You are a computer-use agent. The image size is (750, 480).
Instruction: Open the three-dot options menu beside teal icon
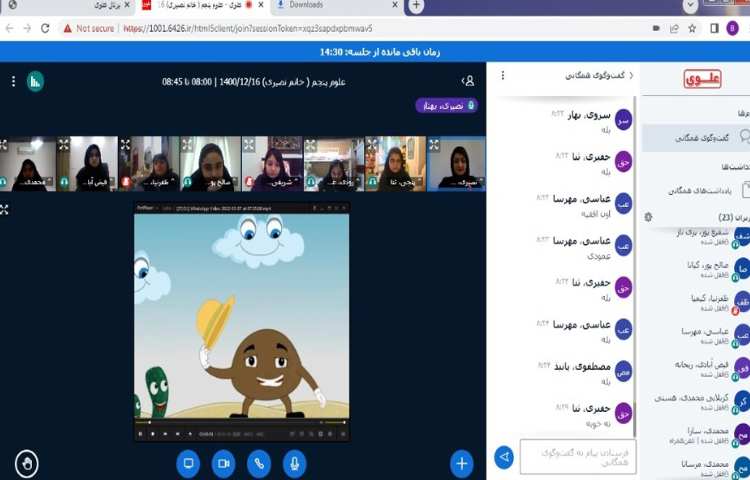[13, 82]
